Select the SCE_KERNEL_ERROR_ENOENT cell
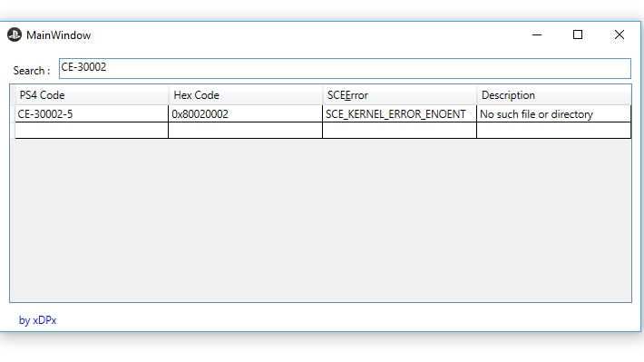This screenshot has height=362, width=644. point(400,113)
